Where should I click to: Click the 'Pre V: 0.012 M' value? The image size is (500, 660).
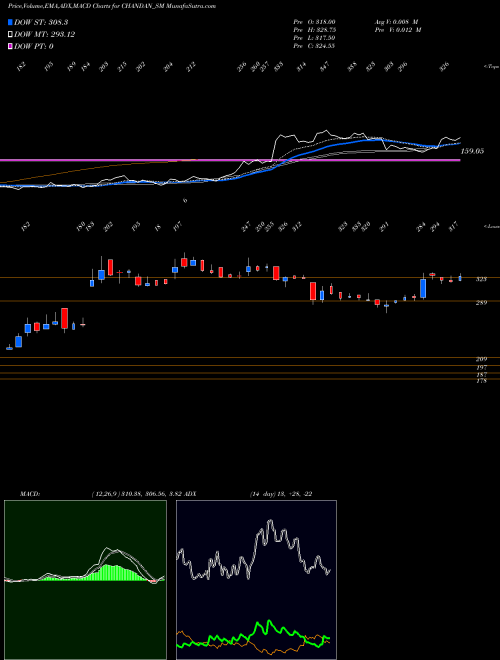(x=398, y=30)
